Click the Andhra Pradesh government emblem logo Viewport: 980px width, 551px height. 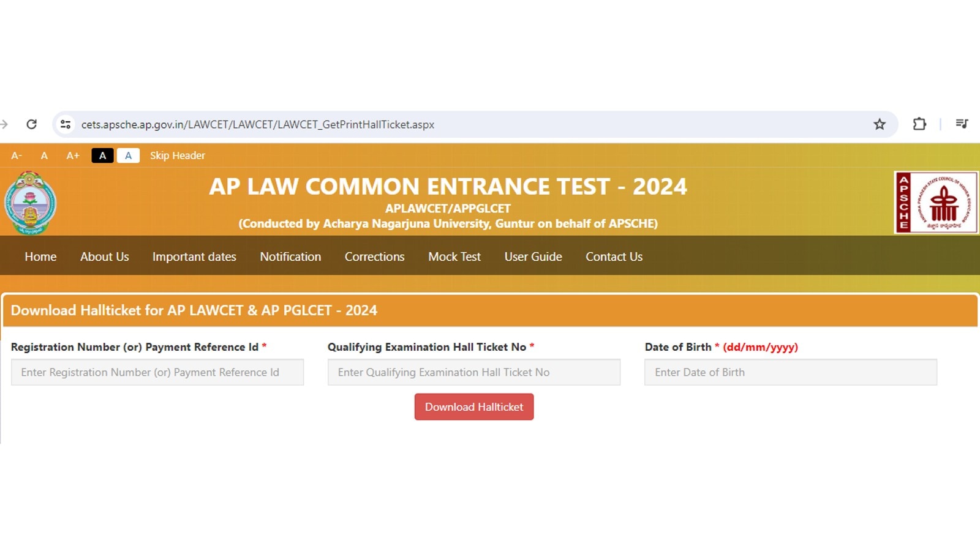click(x=30, y=203)
